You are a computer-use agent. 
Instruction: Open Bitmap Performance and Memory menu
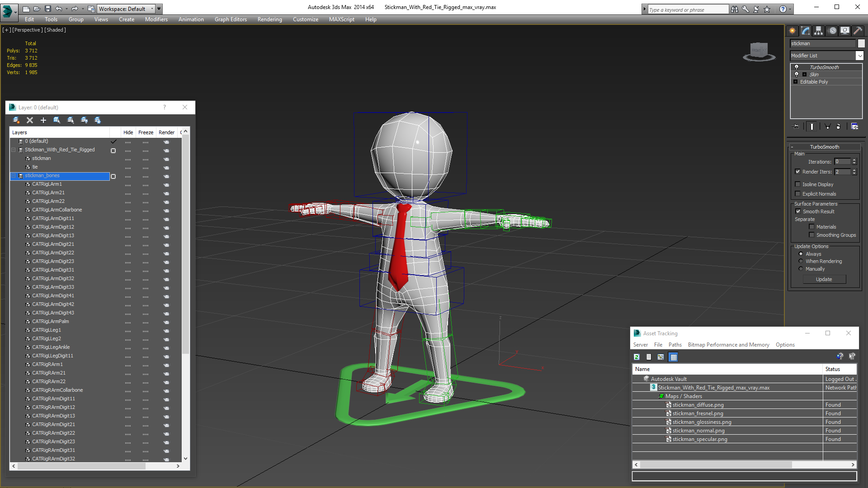point(728,345)
